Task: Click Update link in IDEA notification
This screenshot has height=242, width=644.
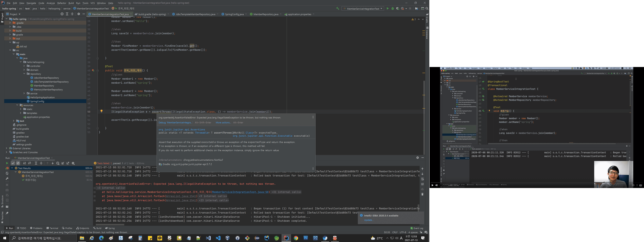Action: click(x=369, y=220)
